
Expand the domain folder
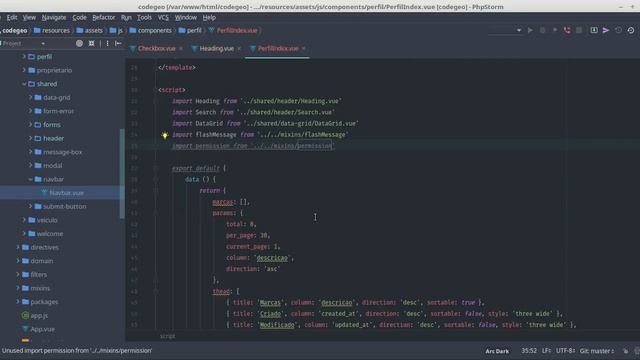18,261
